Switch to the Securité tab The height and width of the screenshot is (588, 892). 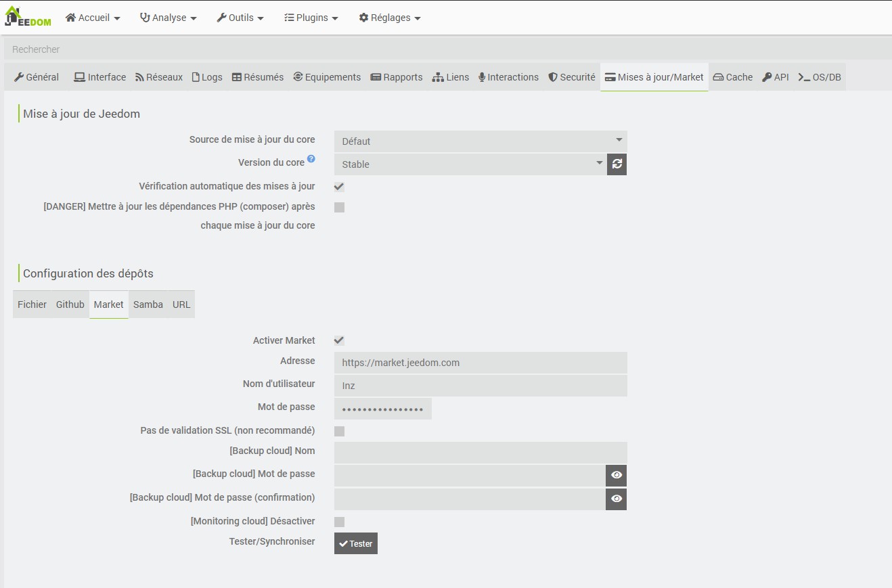pos(572,77)
